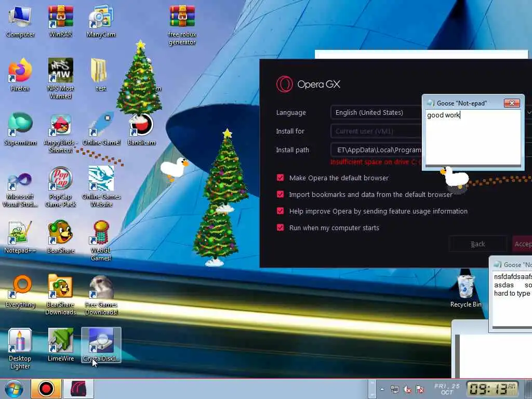Select the Desktop Lighter shortcut
The width and height of the screenshot is (532, 399).
pos(20,349)
